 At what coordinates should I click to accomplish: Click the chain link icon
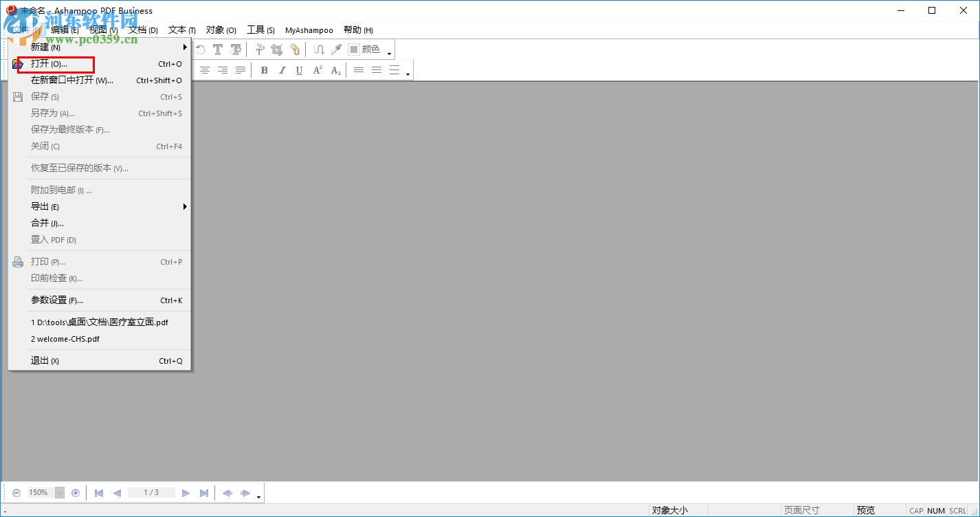pyautogui.click(x=295, y=49)
